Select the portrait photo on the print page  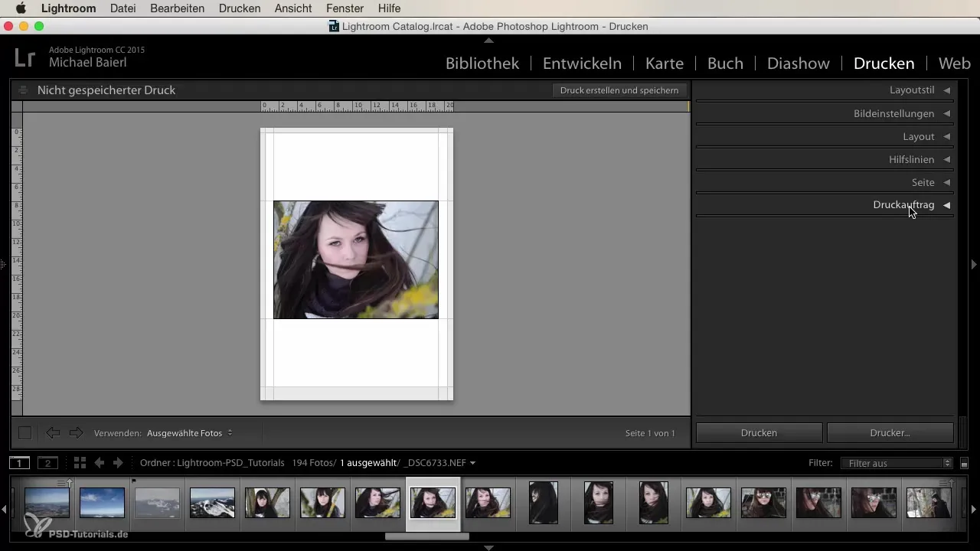tap(356, 259)
